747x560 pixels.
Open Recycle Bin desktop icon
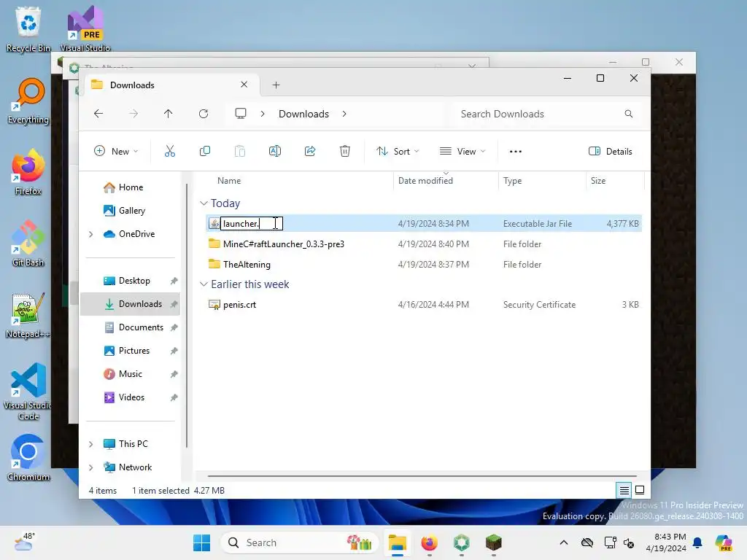[x=28, y=28]
